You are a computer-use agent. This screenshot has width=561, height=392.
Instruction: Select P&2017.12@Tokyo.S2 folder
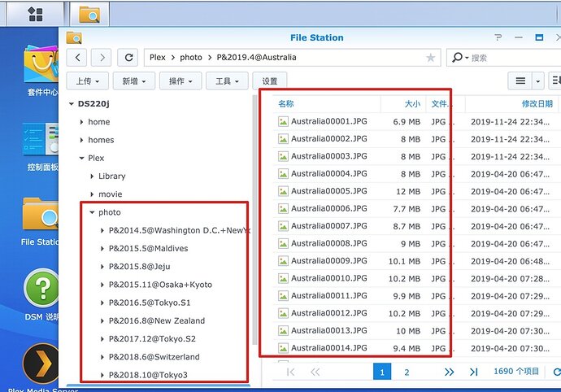[x=152, y=339]
